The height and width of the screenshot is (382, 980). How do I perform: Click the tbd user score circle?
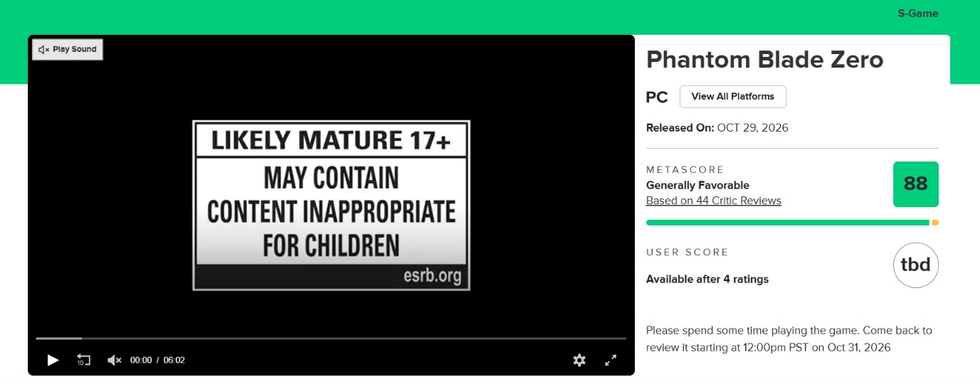[x=916, y=265]
